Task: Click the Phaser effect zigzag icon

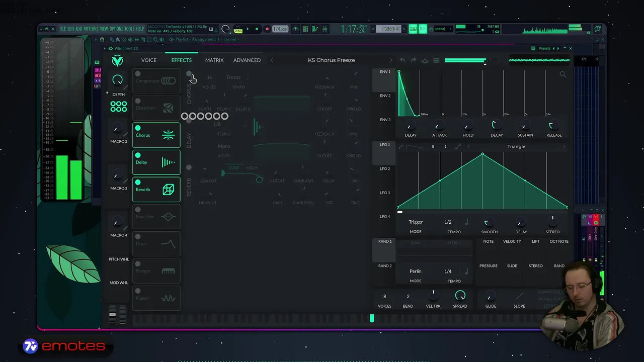Action: click(x=169, y=298)
